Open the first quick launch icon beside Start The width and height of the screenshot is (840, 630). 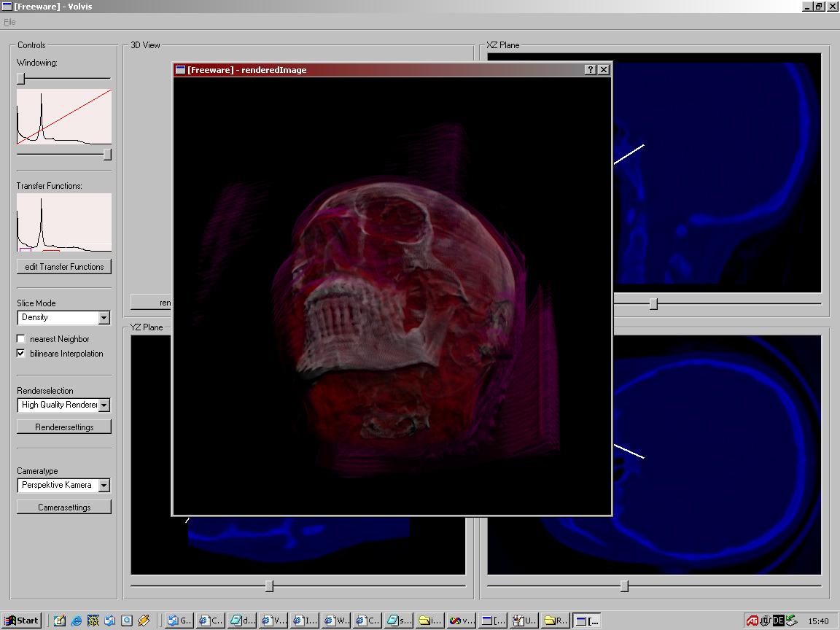point(59,621)
